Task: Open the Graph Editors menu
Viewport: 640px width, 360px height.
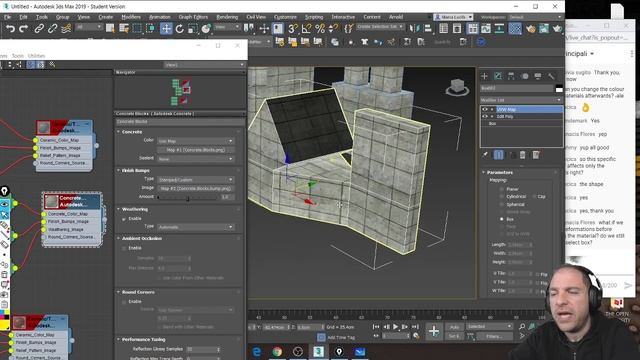Action: (193, 17)
